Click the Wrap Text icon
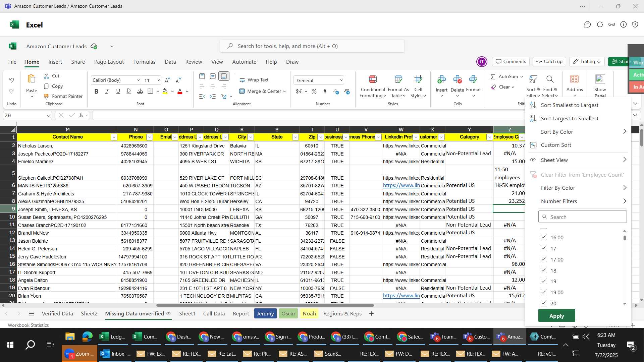The height and width of the screenshot is (362, 644). click(242, 80)
